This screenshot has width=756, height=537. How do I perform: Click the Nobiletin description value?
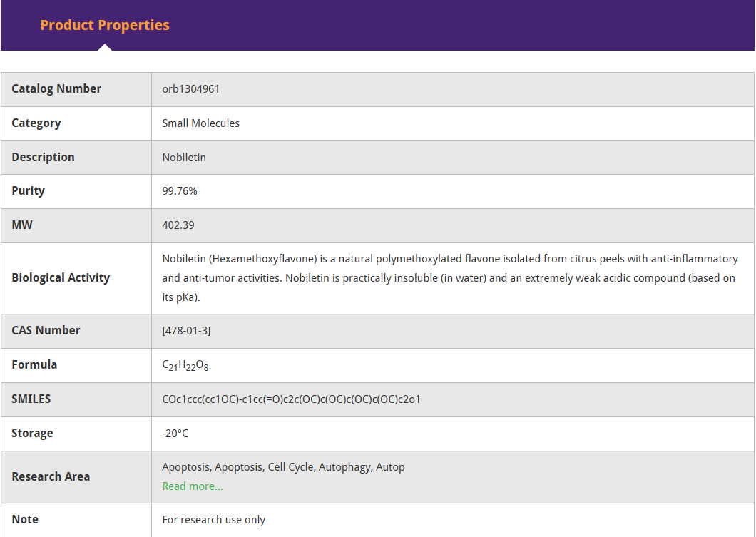(184, 158)
